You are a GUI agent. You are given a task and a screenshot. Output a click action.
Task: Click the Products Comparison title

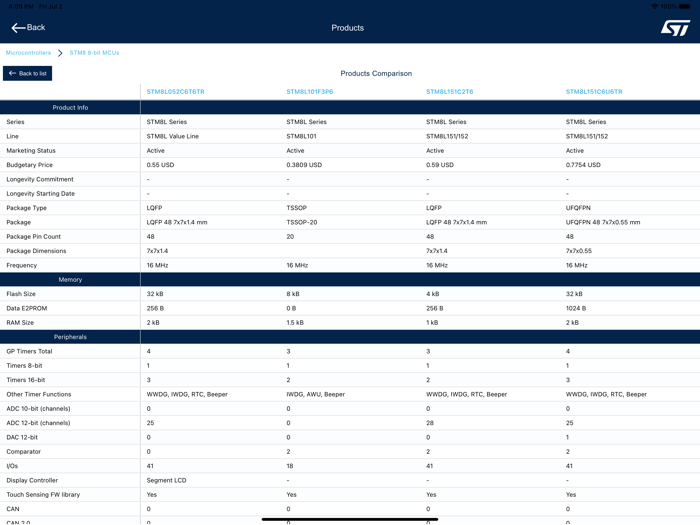[376, 73]
